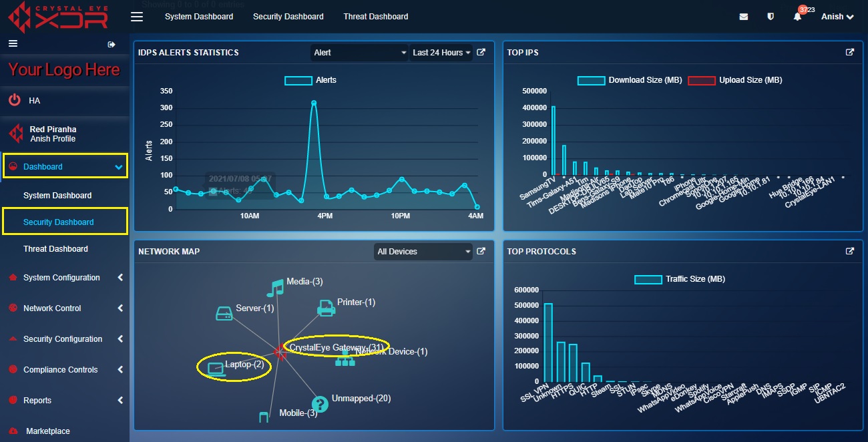The height and width of the screenshot is (442, 868).
Task: Select Security Dashboard in the sidebar
Action: (x=59, y=222)
